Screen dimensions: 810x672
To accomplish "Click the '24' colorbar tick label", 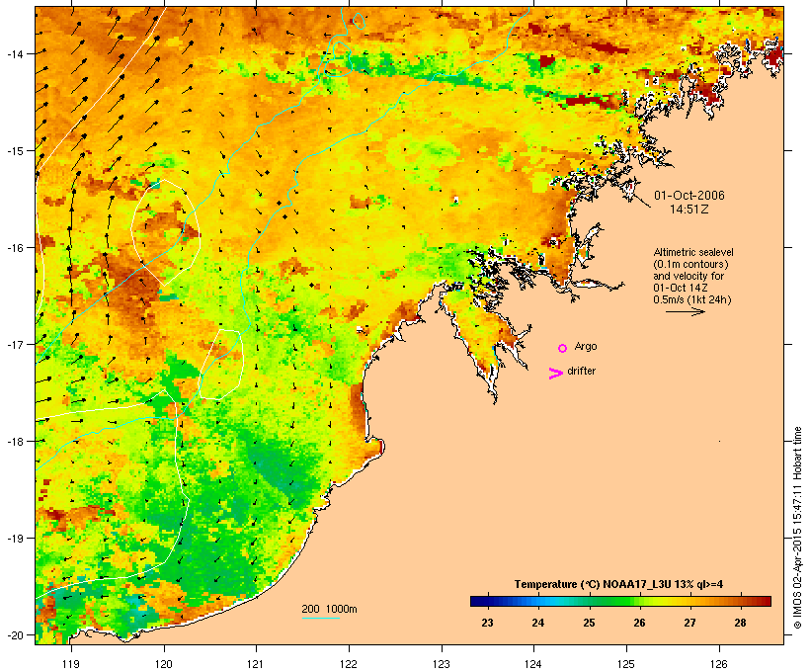I will [x=537, y=623].
